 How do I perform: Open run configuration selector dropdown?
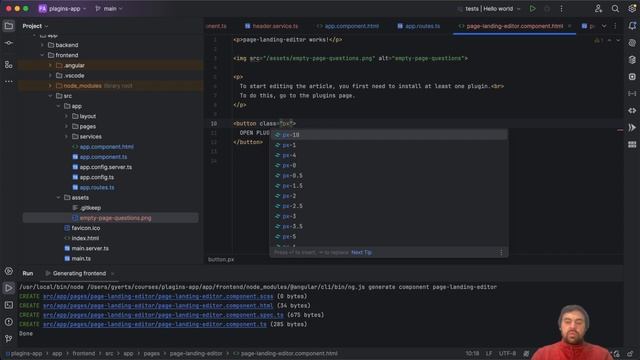point(489,9)
